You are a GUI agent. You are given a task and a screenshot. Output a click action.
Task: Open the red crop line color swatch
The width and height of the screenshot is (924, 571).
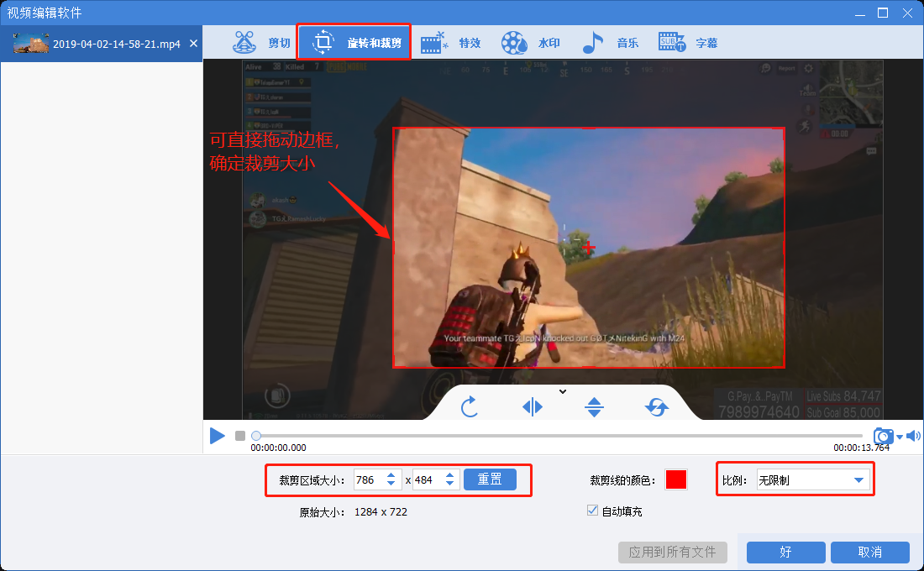pyautogui.click(x=676, y=479)
